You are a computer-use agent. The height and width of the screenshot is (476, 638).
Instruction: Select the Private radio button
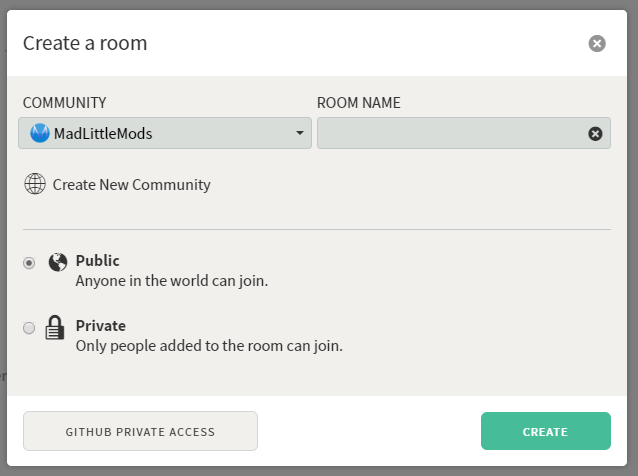[29, 328]
